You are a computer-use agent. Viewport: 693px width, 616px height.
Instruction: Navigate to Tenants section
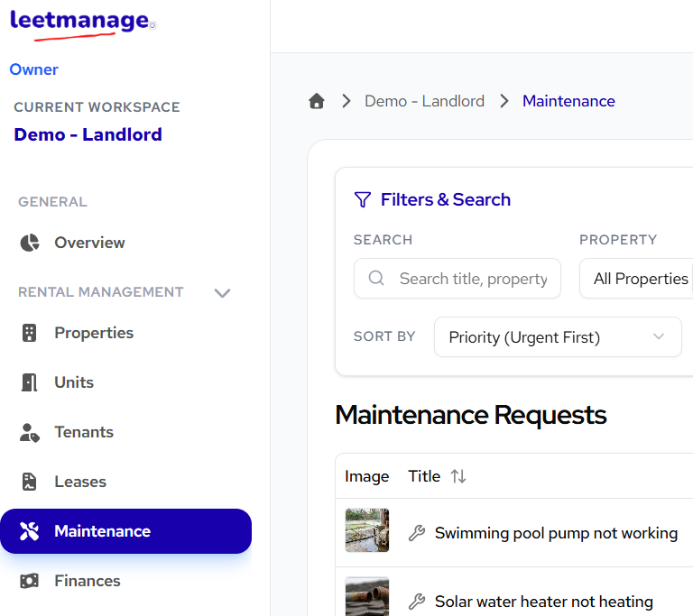84,432
